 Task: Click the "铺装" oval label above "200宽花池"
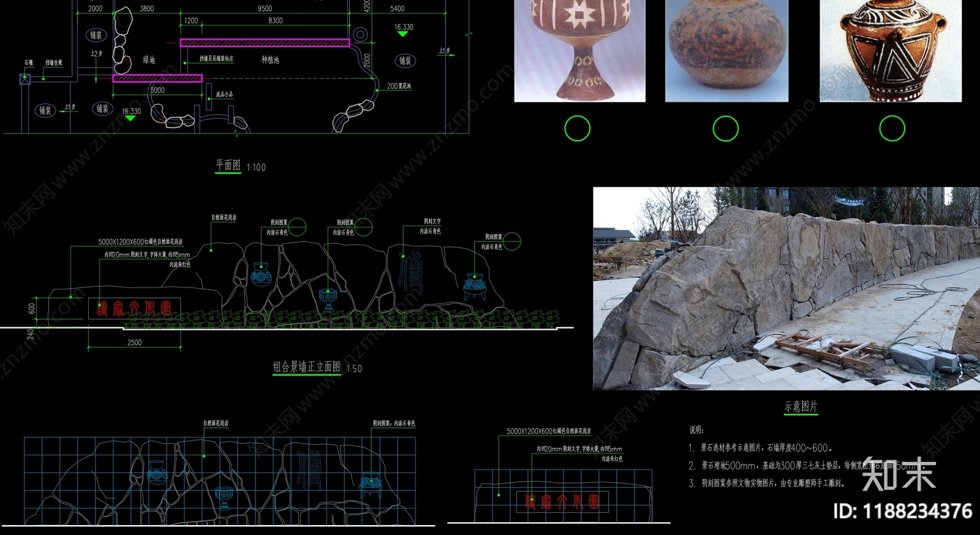tap(405, 61)
